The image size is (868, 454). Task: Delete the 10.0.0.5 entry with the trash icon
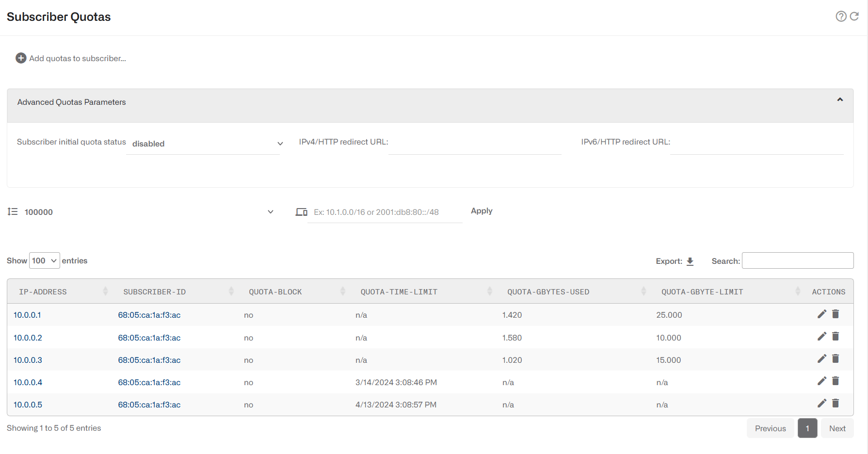[x=836, y=403]
